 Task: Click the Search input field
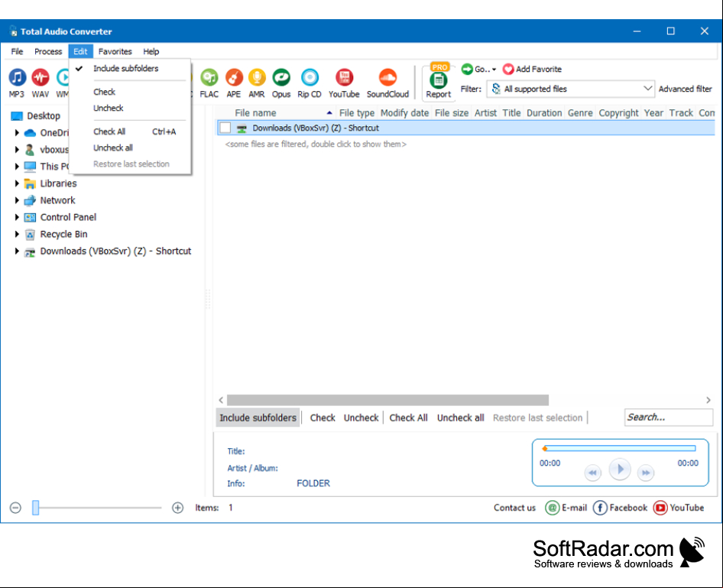pos(668,417)
